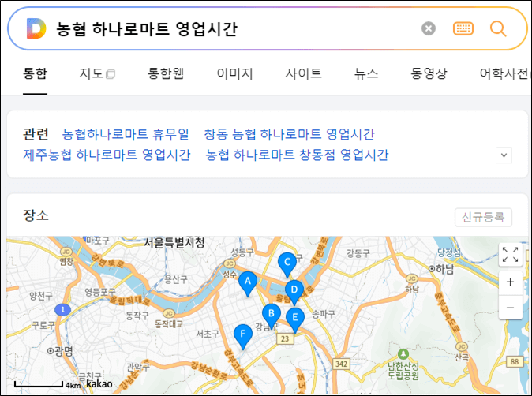Image resolution: width=532 pixels, height=396 pixels.
Task: Expand the related searches chevron
Action: coord(504,155)
